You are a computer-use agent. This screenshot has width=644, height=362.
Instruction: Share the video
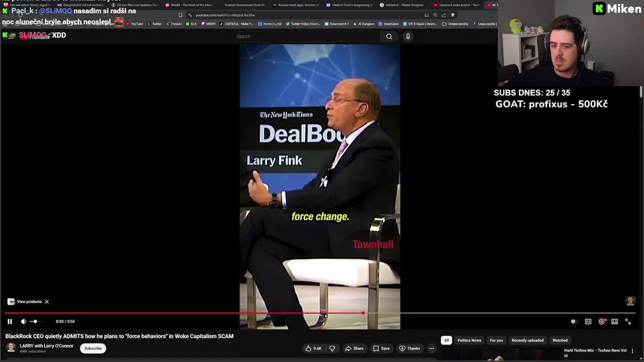[354, 348]
